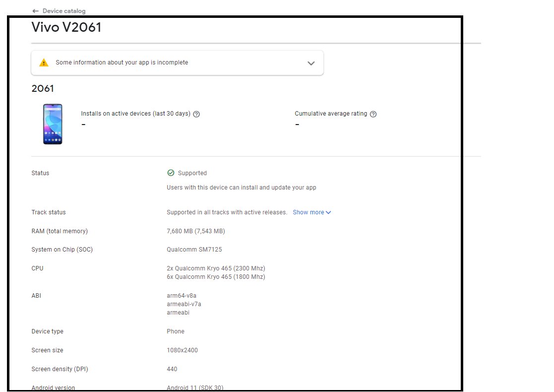The width and height of the screenshot is (554, 392).
Task: Click the Device type label
Action: pos(47,331)
